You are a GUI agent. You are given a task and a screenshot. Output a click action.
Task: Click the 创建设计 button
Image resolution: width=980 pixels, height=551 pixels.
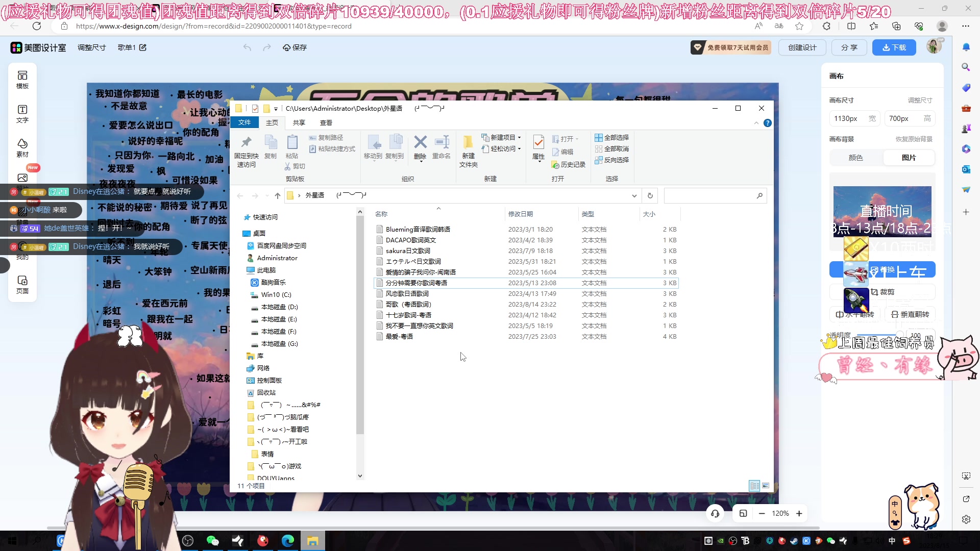click(x=802, y=47)
